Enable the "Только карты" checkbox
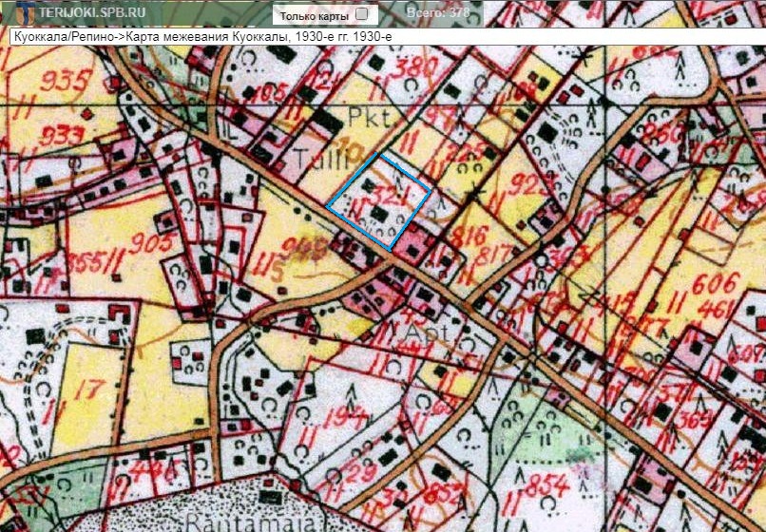This screenshot has width=766, height=532. click(x=361, y=15)
